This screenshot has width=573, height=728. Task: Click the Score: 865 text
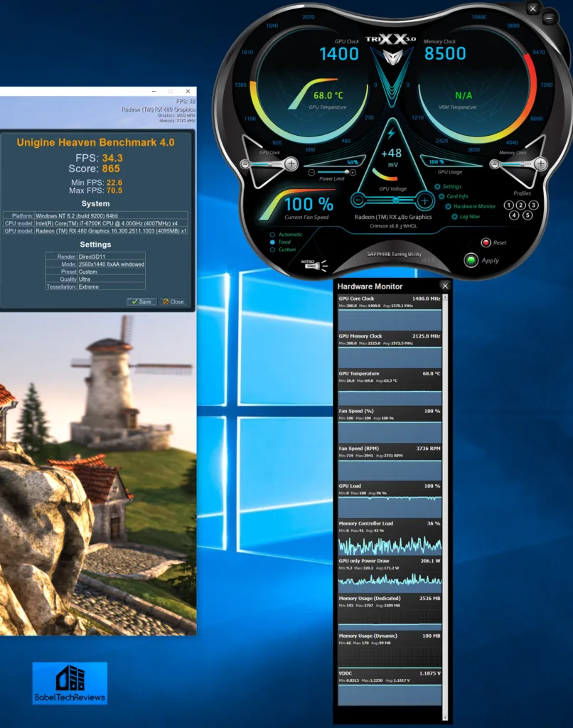[95, 168]
